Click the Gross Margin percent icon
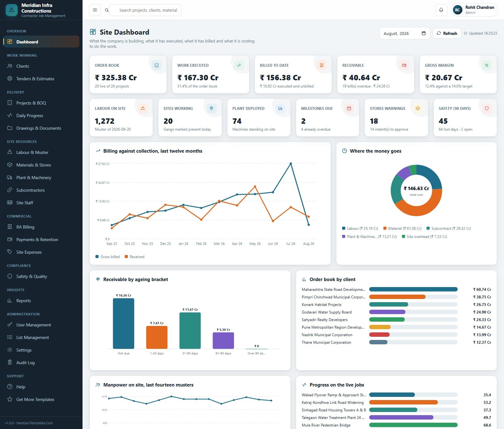504x429 pixels. point(487,65)
